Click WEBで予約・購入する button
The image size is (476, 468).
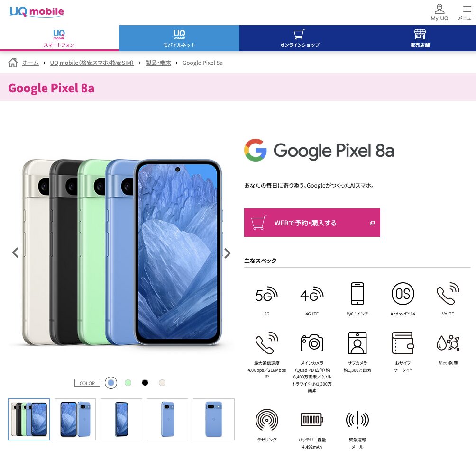(312, 223)
